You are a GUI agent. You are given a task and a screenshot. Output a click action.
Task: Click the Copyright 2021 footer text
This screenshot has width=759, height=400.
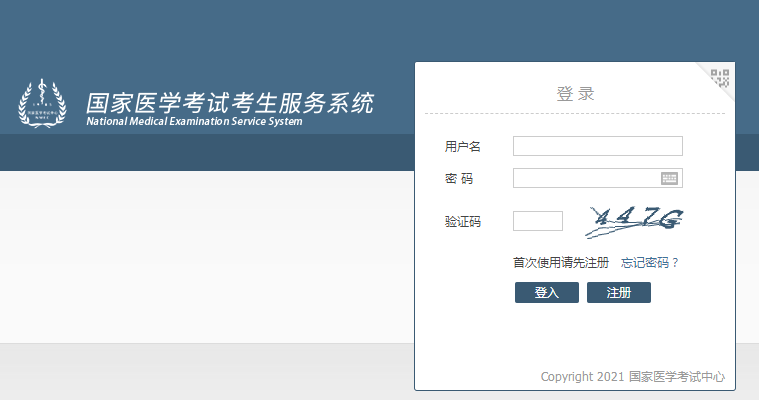[x=582, y=378]
